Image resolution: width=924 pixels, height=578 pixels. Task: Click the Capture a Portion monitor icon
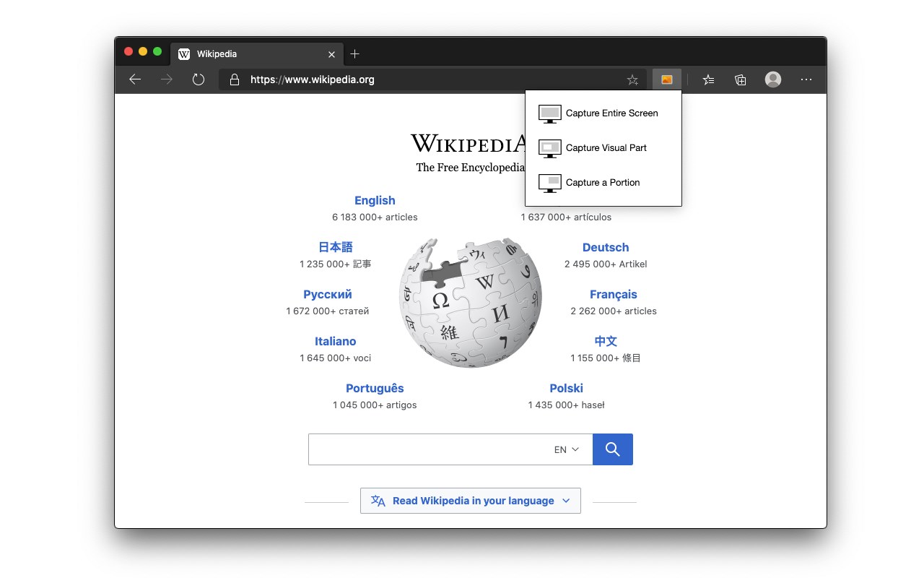550,183
